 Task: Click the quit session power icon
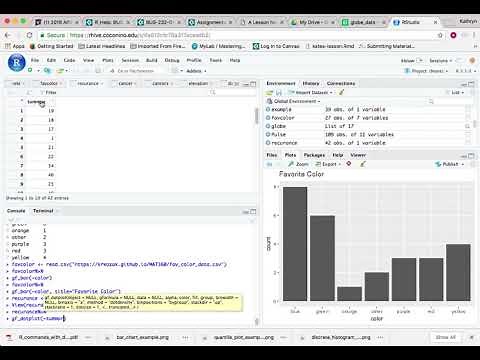coord(472,60)
